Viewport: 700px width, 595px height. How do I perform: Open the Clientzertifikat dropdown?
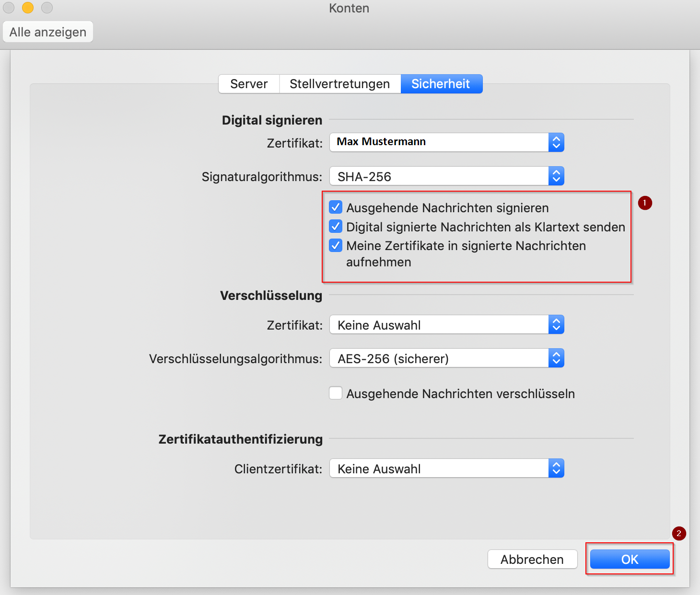[x=447, y=468]
